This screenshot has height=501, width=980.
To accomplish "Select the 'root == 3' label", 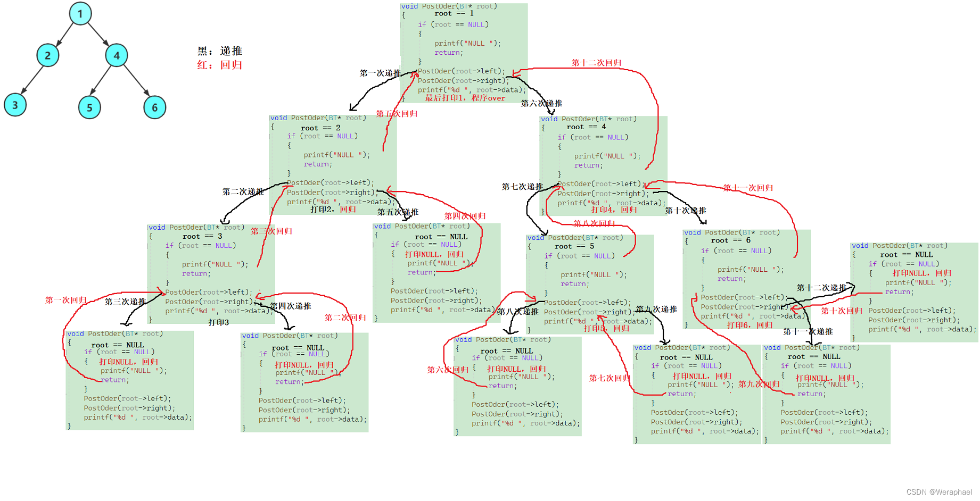I will tap(202, 236).
